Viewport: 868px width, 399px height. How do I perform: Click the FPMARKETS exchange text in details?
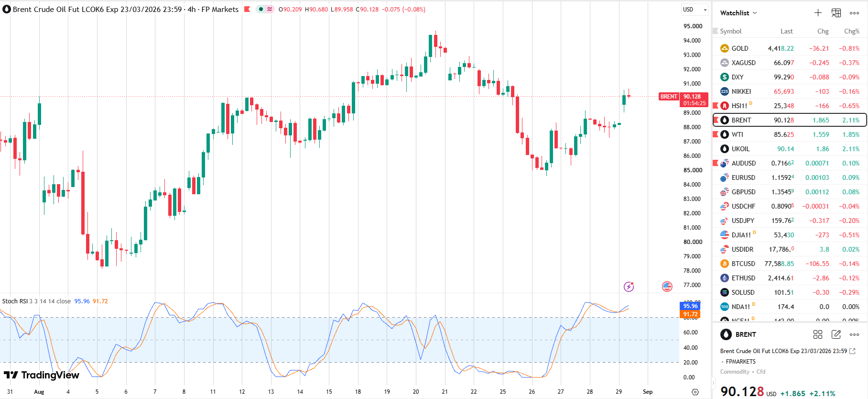click(x=741, y=362)
